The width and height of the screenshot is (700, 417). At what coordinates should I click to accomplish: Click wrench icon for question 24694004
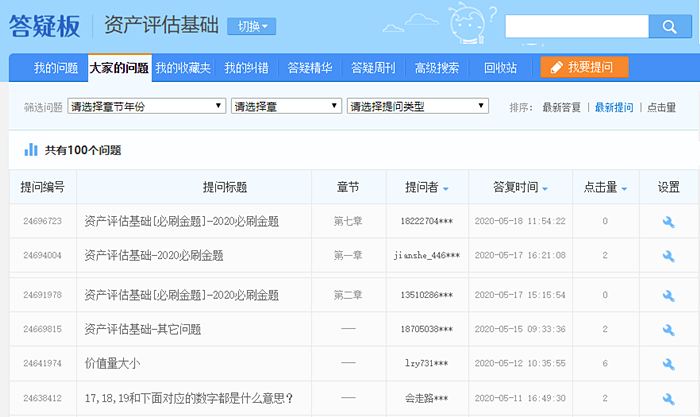669,256
